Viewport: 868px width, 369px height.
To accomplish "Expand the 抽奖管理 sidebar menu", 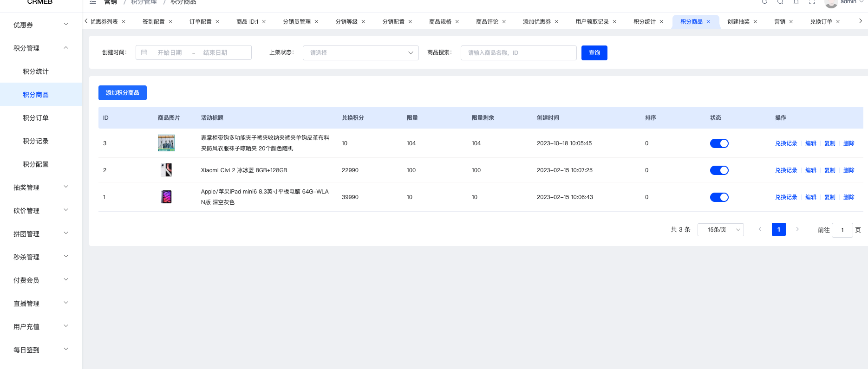I will click(41, 188).
